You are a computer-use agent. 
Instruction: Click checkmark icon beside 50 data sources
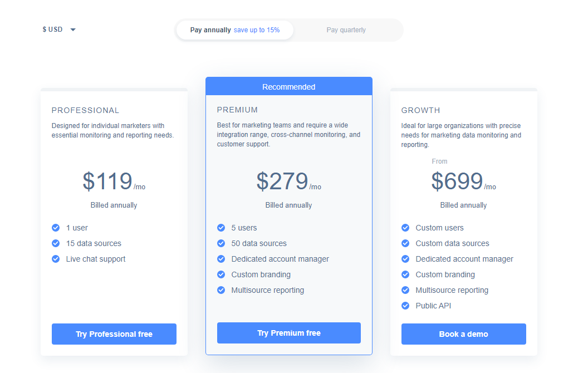coord(221,243)
